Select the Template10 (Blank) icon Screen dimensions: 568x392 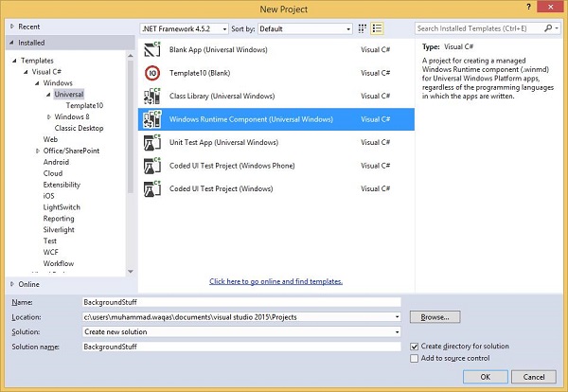152,73
